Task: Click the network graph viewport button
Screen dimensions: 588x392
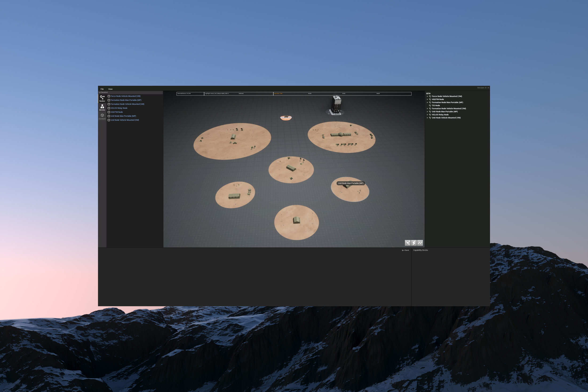Action: [x=408, y=243]
